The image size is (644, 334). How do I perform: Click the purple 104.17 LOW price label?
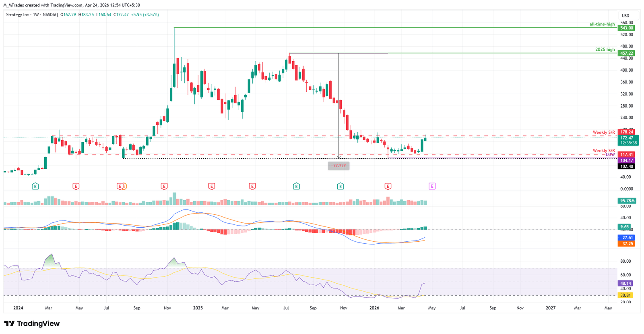[626, 160]
